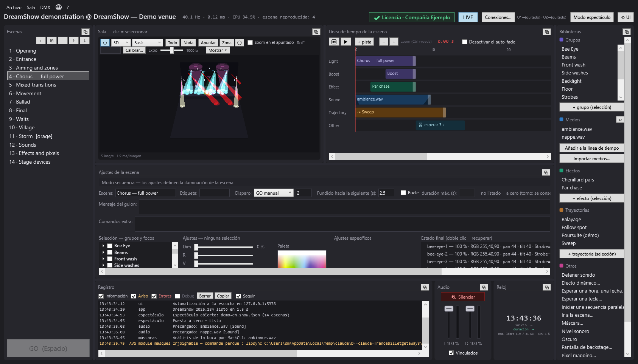The image size is (638, 364).
Task: Open the Sala menu
Action: (31, 7)
